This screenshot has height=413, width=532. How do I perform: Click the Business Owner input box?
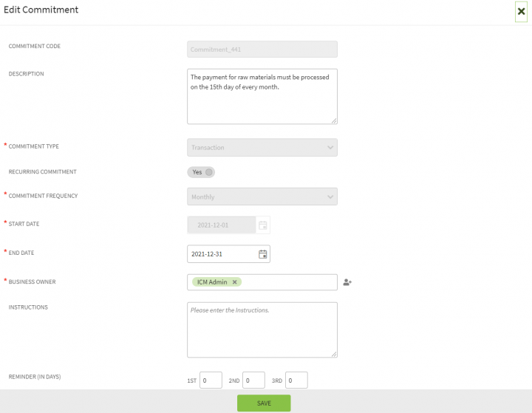(x=288, y=282)
